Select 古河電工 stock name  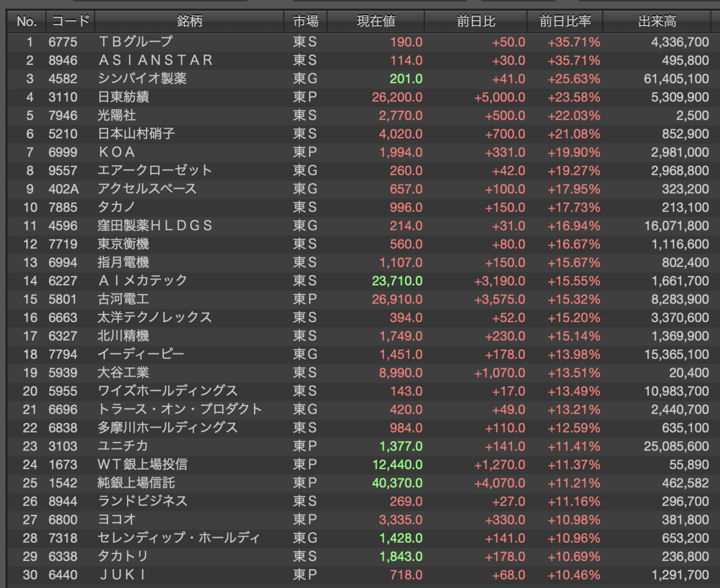123,299
